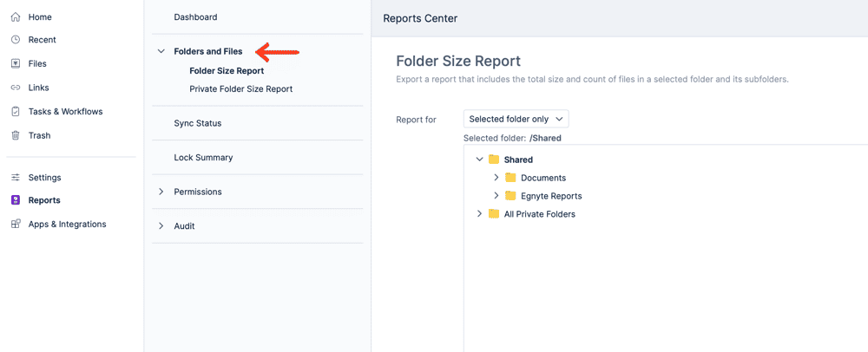Click the Home house icon
Viewport: 868px width, 352px height.
pyautogui.click(x=16, y=17)
